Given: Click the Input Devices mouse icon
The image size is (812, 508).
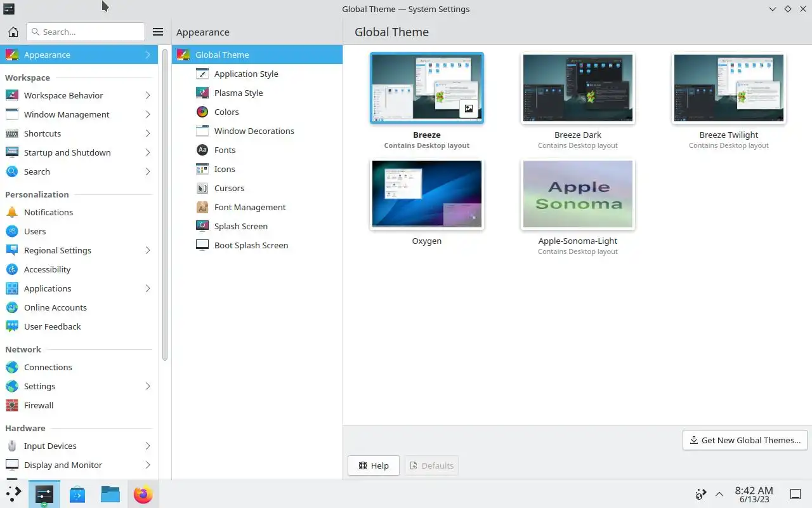Looking at the screenshot, I should (12, 446).
